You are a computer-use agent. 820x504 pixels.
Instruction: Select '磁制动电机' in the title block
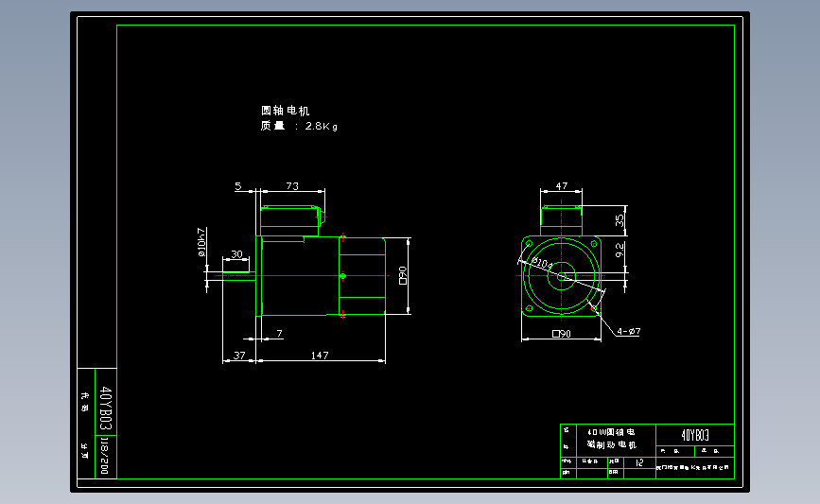click(611, 444)
